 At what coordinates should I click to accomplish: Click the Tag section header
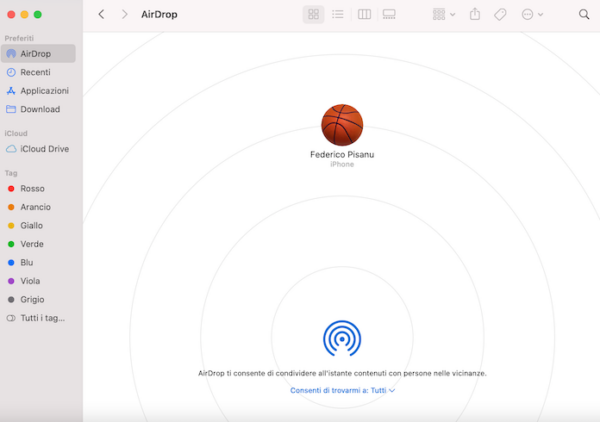(11, 173)
